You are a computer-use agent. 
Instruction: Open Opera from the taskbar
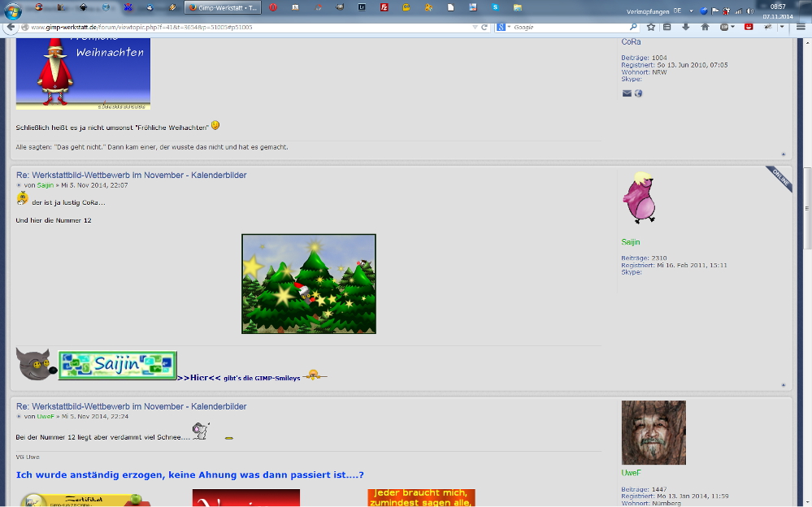point(273,7)
